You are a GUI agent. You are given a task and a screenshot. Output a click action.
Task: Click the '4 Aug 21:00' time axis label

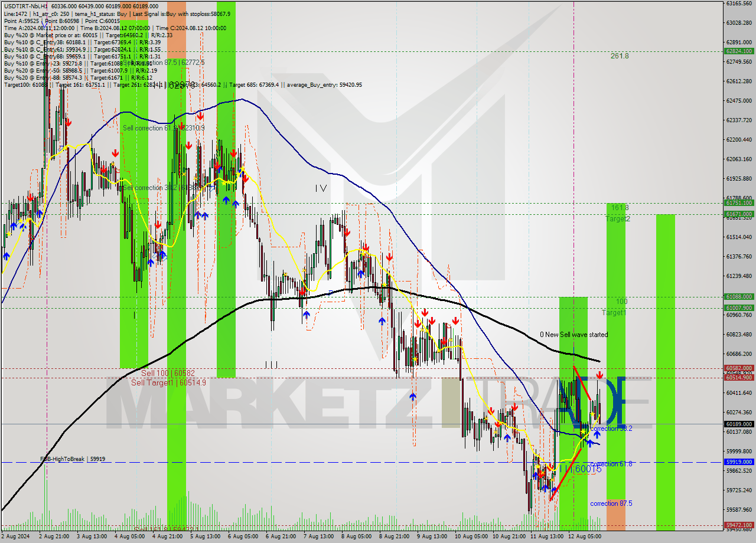point(167,537)
